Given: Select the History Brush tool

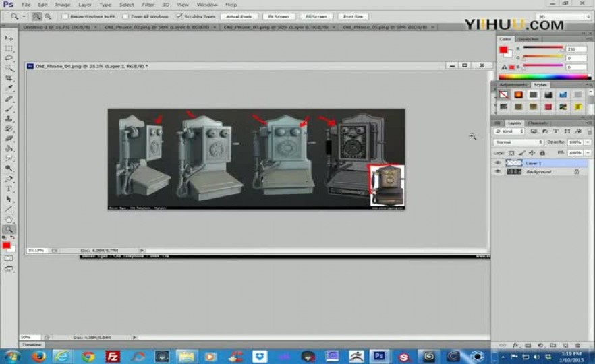Looking at the screenshot, I should tap(9, 129).
